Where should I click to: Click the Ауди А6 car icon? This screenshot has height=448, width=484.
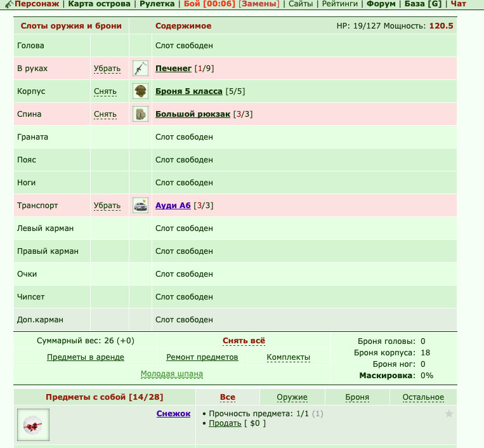[x=140, y=206]
